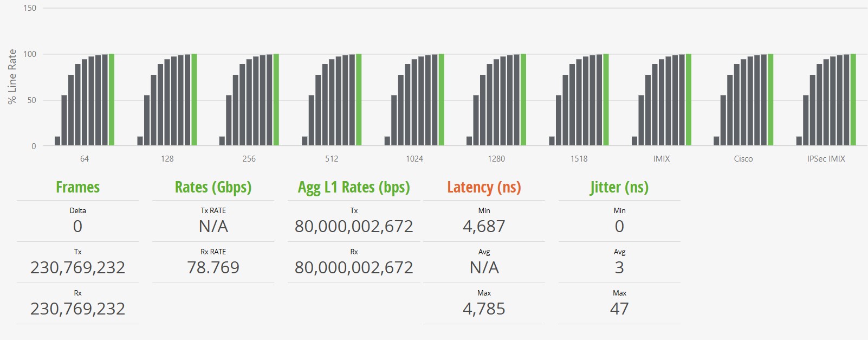Select the Agg L1 Rates (bps) heading

tap(354, 188)
